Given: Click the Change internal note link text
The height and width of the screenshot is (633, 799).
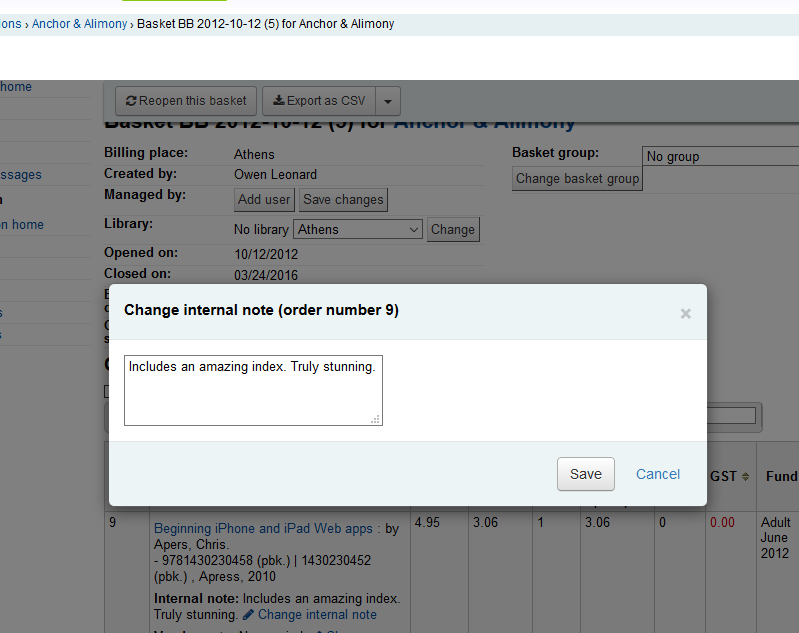Looking at the screenshot, I should (x=317, y=615).
